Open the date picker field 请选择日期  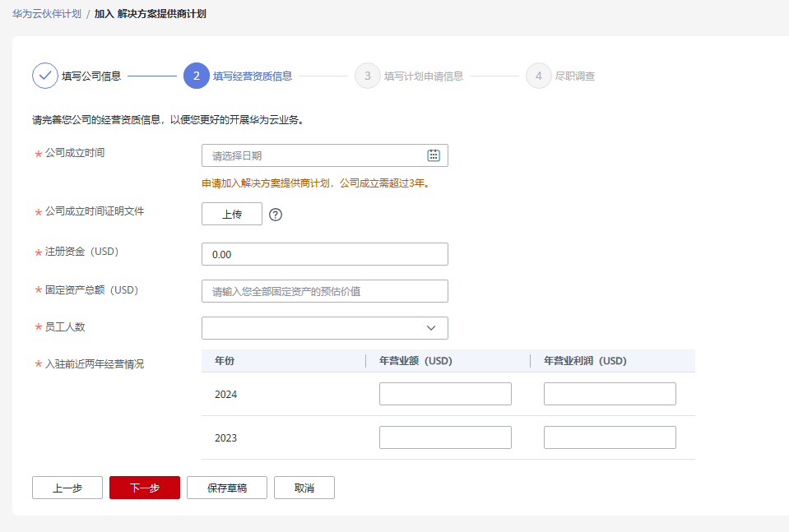tap(313, 155)
